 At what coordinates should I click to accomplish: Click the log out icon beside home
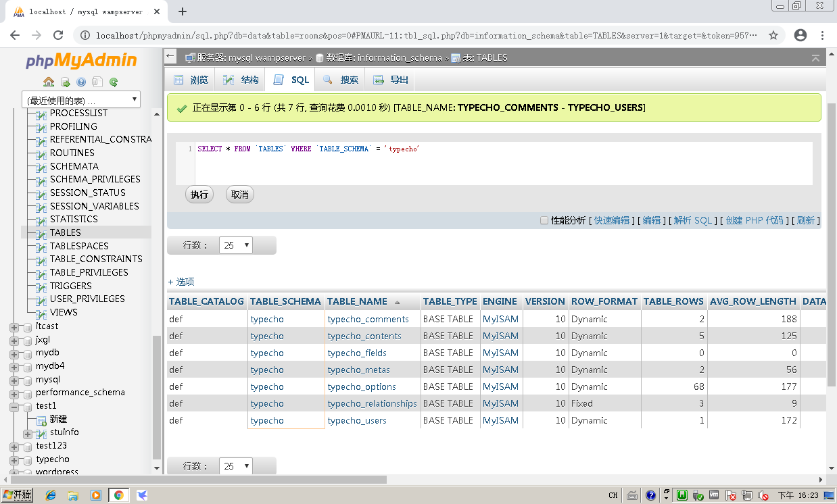tap(66, 82)
